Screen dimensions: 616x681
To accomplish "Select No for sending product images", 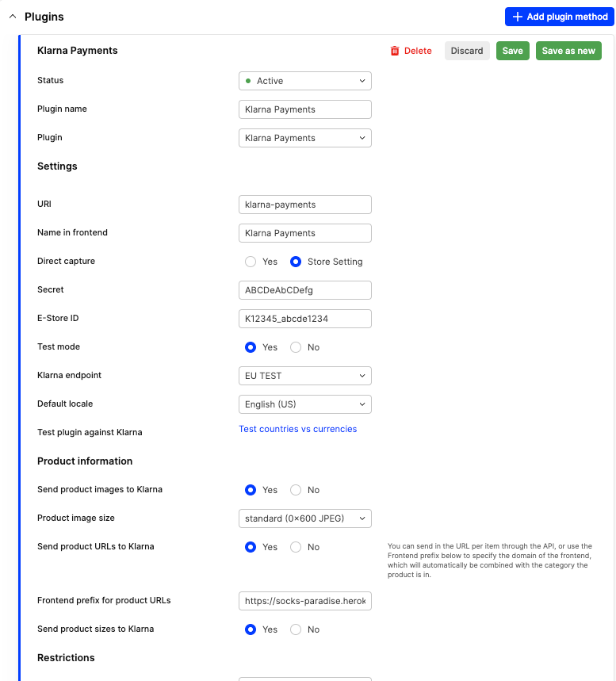I will click(296, 490).
